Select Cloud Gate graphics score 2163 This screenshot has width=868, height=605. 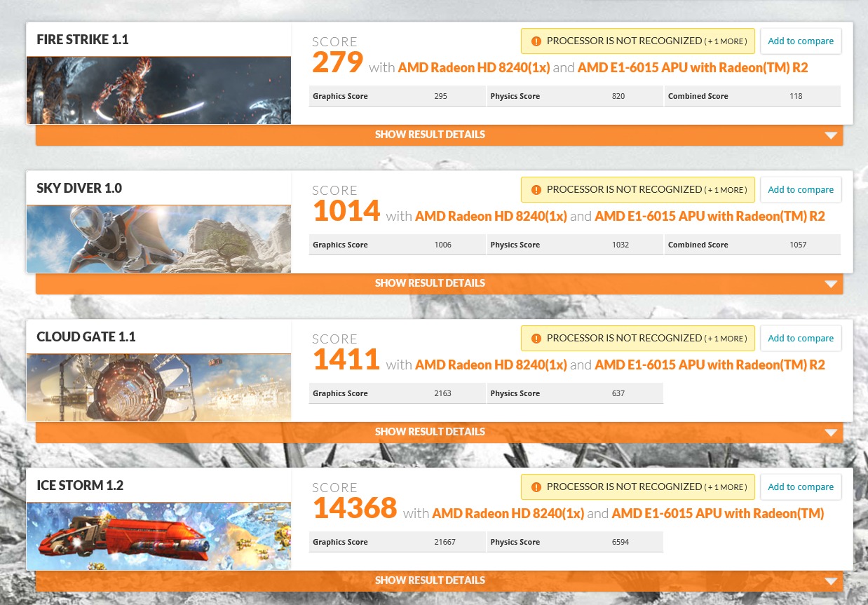(x=442, y=393)
